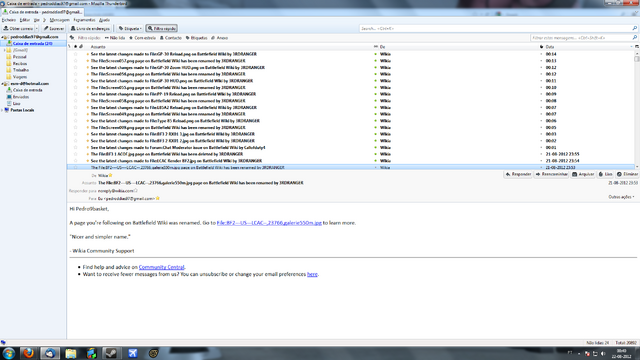Open File:BF2---US---LCAC galerie550m.jpg link
Image resolution: width=640 pixels, height=360 pixels.
click(x=269, y=223)
